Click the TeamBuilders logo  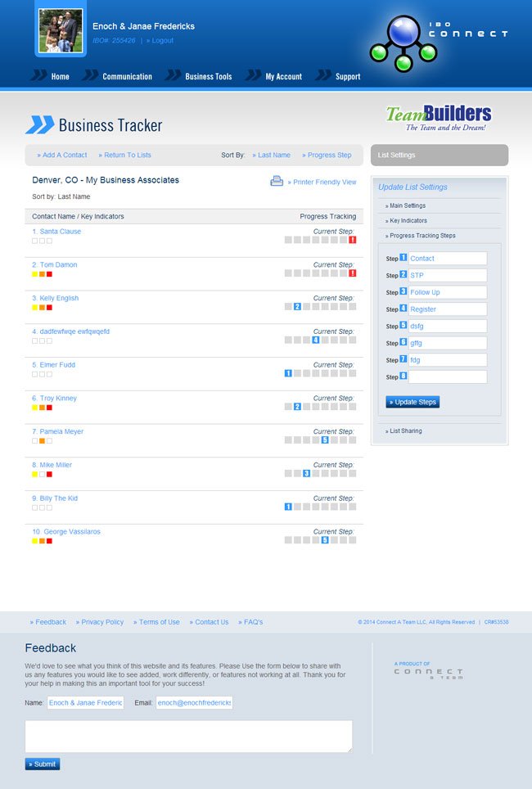[x=438, y=118]
